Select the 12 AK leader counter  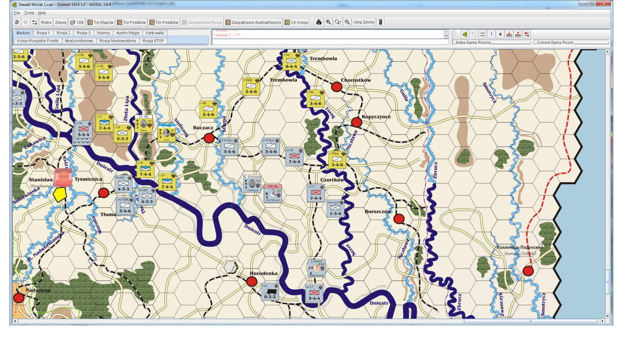[167, 132]
